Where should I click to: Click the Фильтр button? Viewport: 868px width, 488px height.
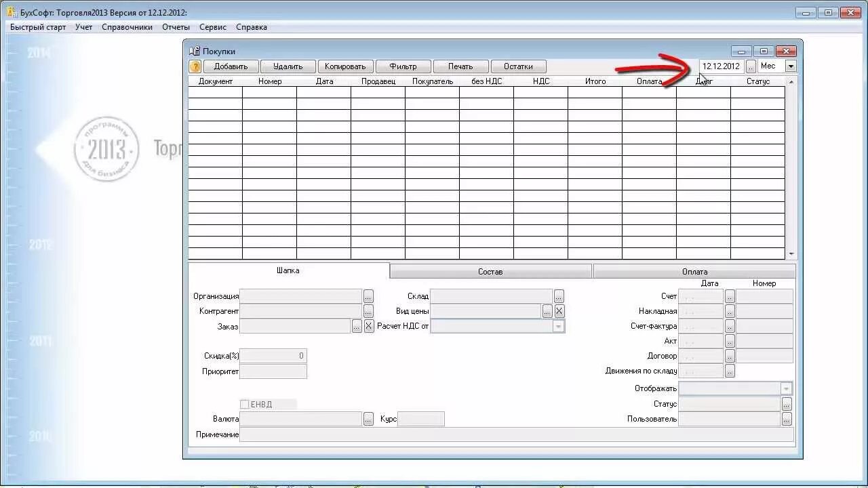click(x=403, y=66)
